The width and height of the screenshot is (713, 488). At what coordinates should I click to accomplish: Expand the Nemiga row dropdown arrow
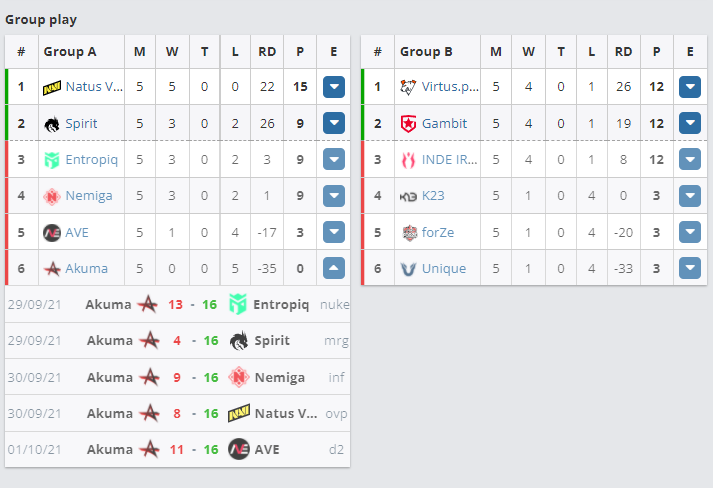pyautogui.click(x=334, y=196)
